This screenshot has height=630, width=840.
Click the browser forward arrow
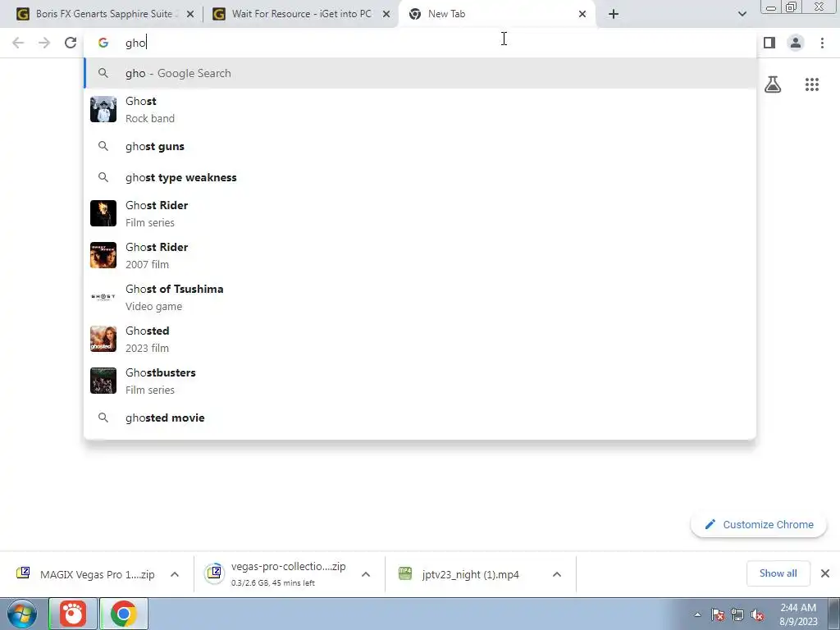click(44, 43)
